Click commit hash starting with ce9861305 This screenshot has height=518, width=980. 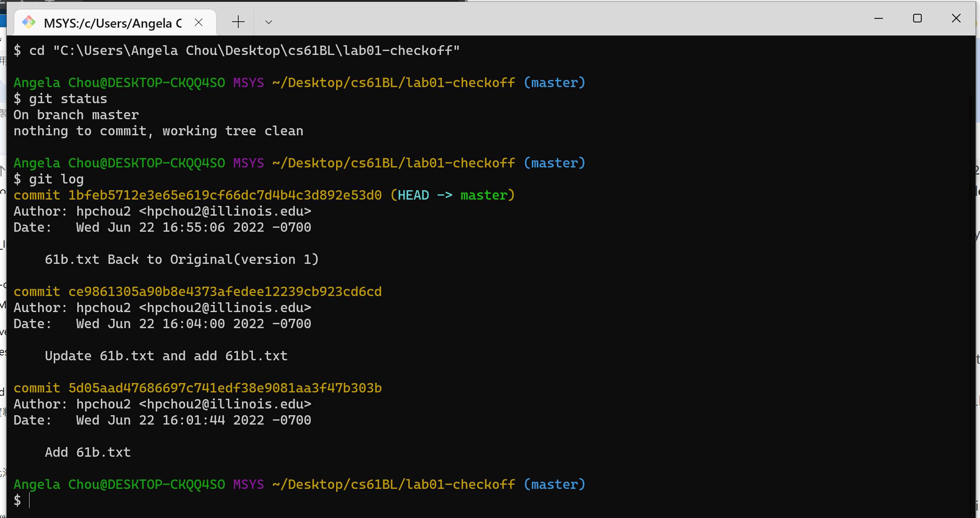pos(224,292)
